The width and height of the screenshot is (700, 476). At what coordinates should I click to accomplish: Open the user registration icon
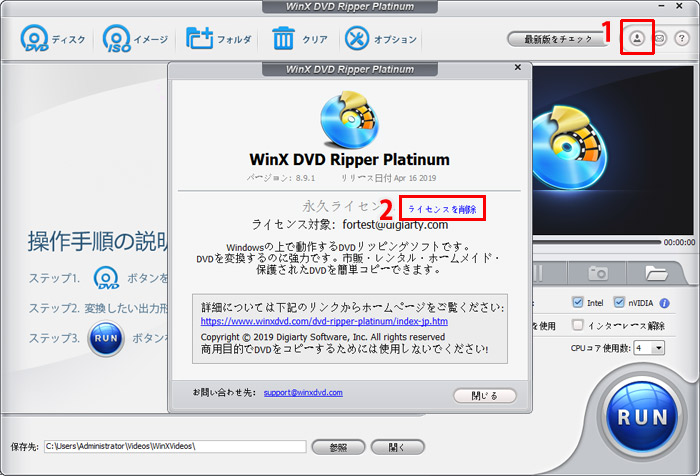pyautogui.click(x=637, y=38)
